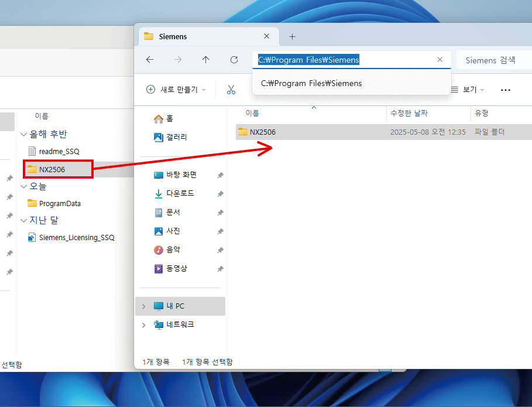Open Videos (동영상) quick access
The image size is (532, 407).
coord(170,269)
